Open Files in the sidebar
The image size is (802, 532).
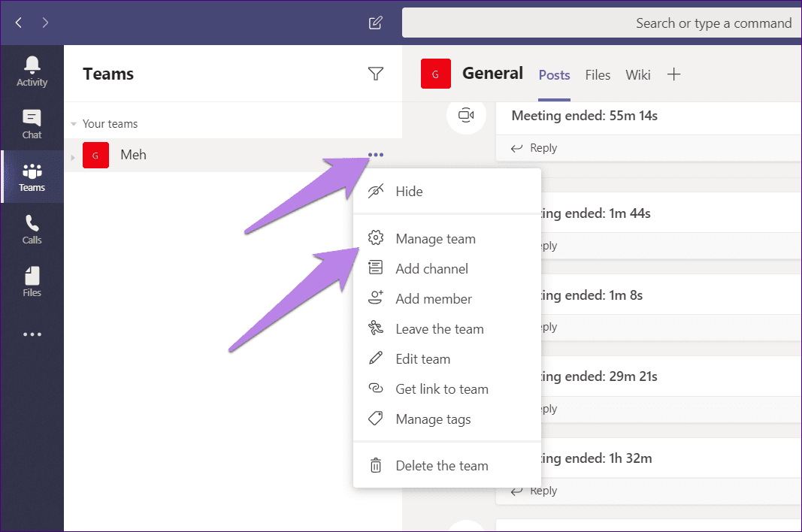(x=32, y=282)
